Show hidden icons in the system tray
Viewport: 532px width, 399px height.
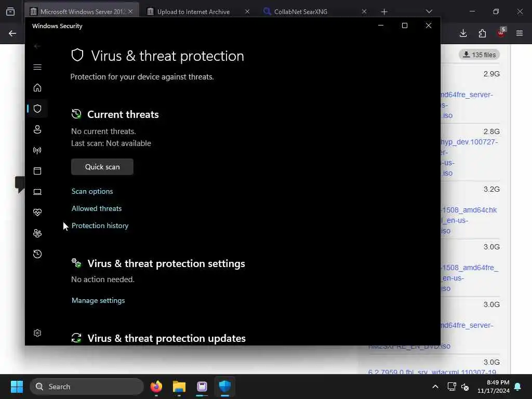[435, 387]
